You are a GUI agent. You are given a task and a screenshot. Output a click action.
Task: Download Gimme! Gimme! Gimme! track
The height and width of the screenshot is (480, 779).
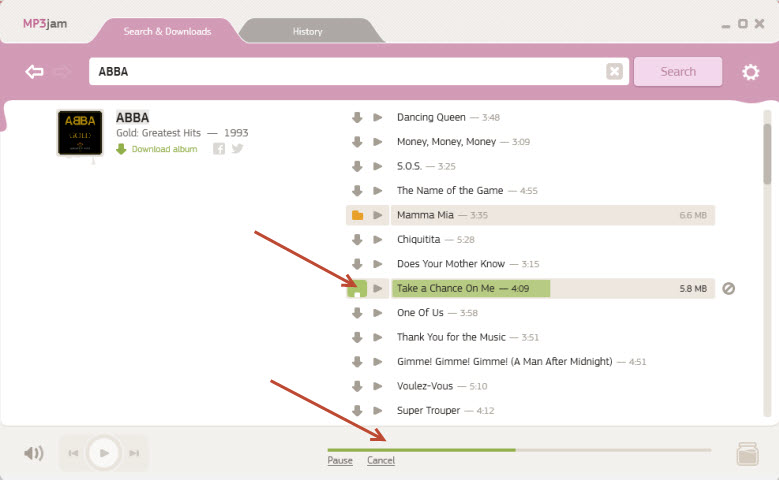tap(357, 361)
